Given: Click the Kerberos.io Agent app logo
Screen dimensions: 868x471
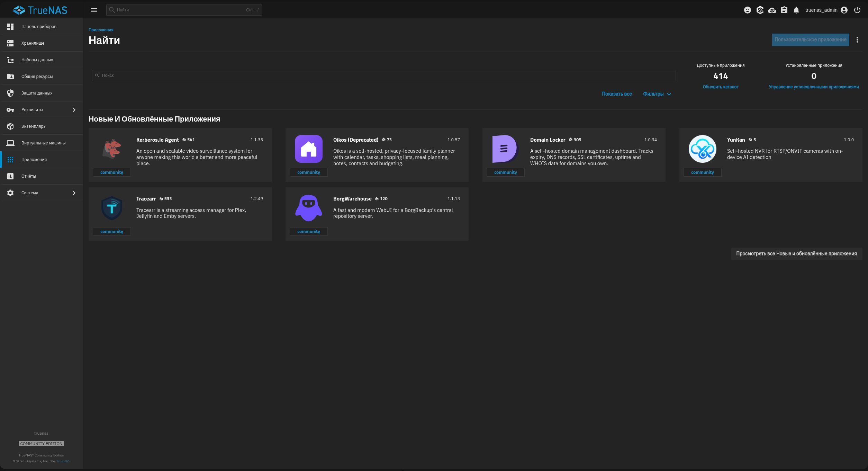Looking at the screenshot, I should 112,149.
